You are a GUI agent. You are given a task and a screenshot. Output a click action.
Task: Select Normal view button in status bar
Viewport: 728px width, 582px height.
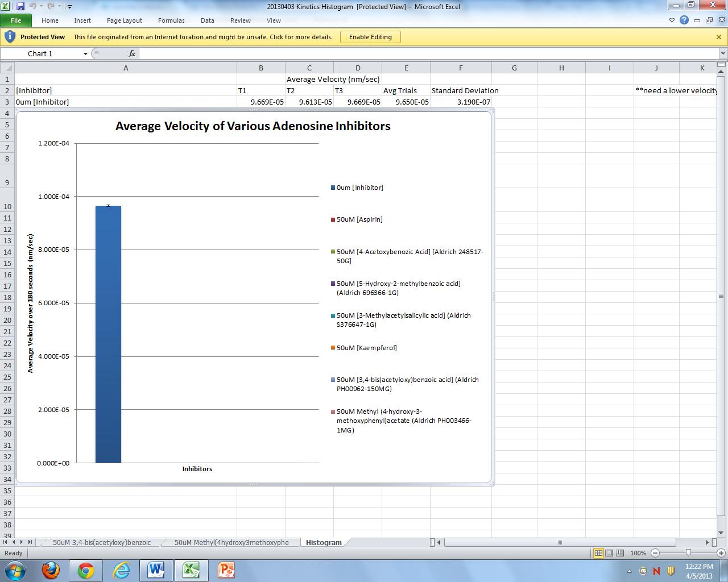598,553
